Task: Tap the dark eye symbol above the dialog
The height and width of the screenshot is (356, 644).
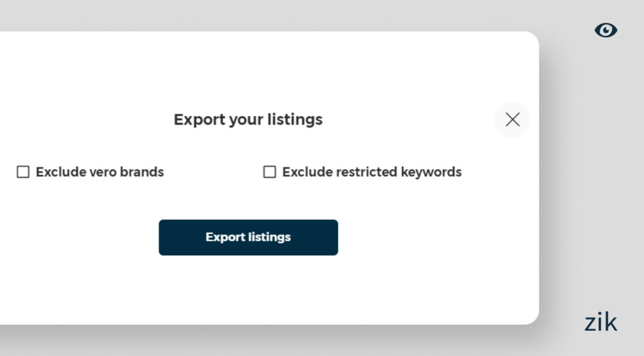Action: click(x=606, y=30)
